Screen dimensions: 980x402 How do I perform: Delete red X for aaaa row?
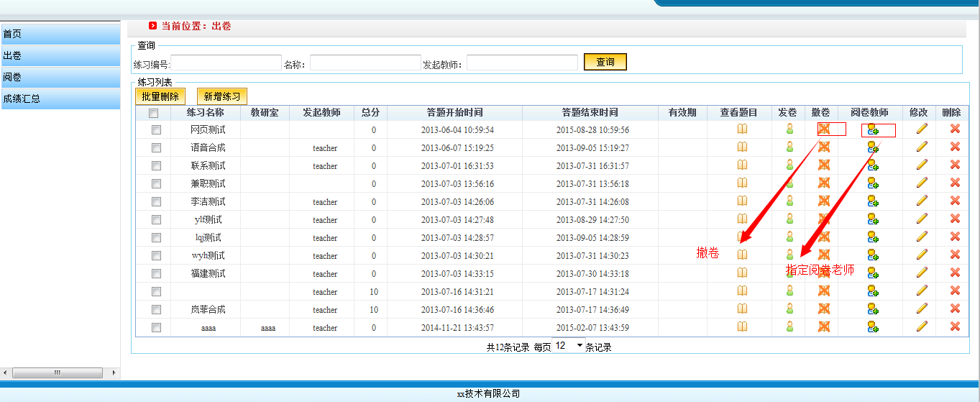click(x=955, y=326)
